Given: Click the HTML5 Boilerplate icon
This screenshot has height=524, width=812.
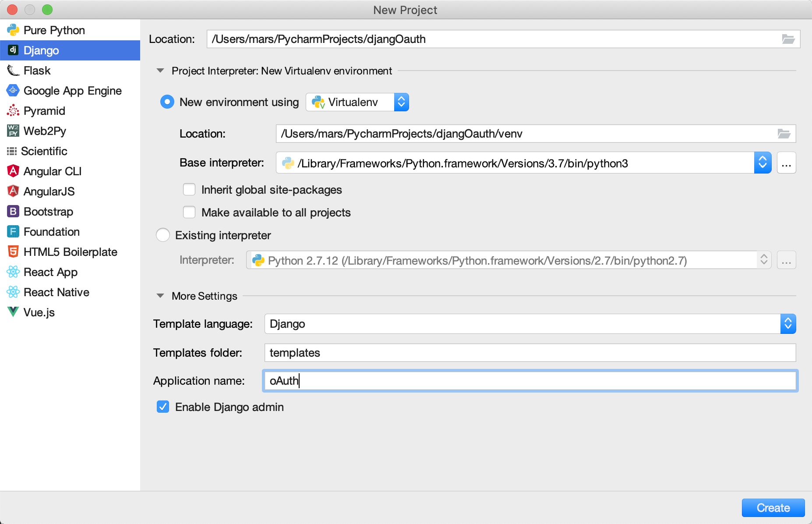Looking at the screenshot, I should coord(13,252).
